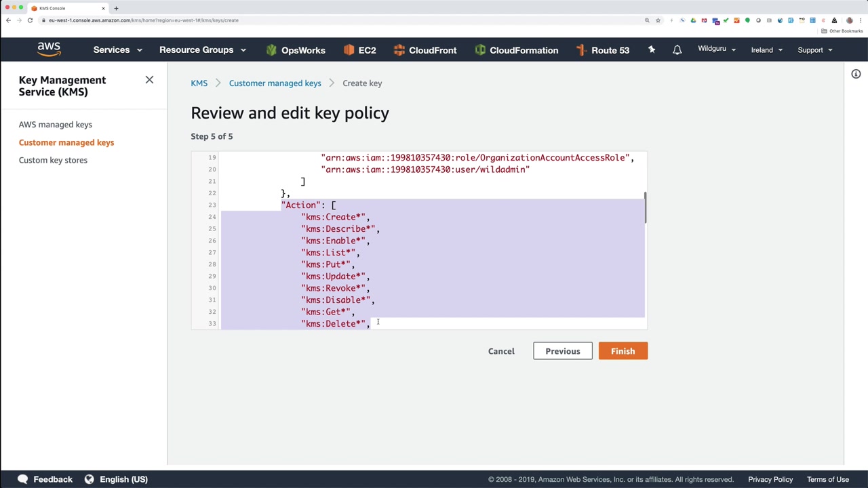Viewport: 868px width, 488px height.
Task: Click the "kms:Describe*" line in policy
Action: (340, 229)
